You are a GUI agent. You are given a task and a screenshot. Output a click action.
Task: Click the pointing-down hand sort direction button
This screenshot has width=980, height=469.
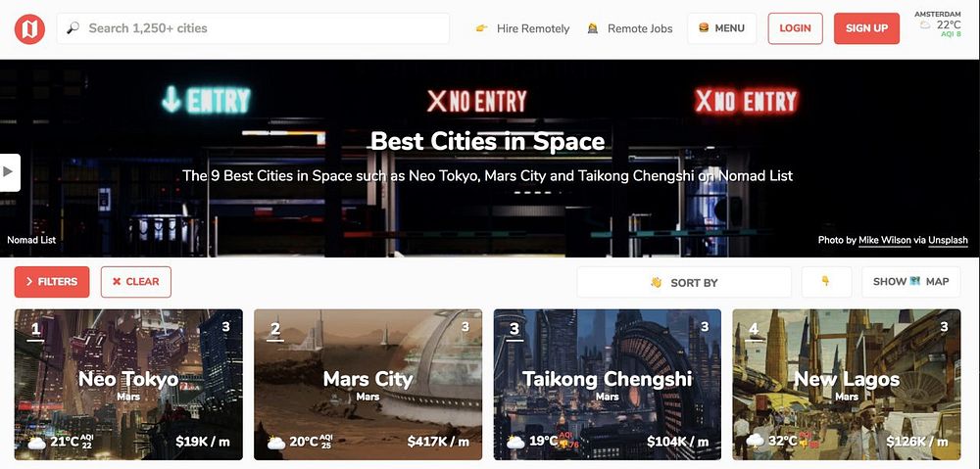click(x=826, y=282)
